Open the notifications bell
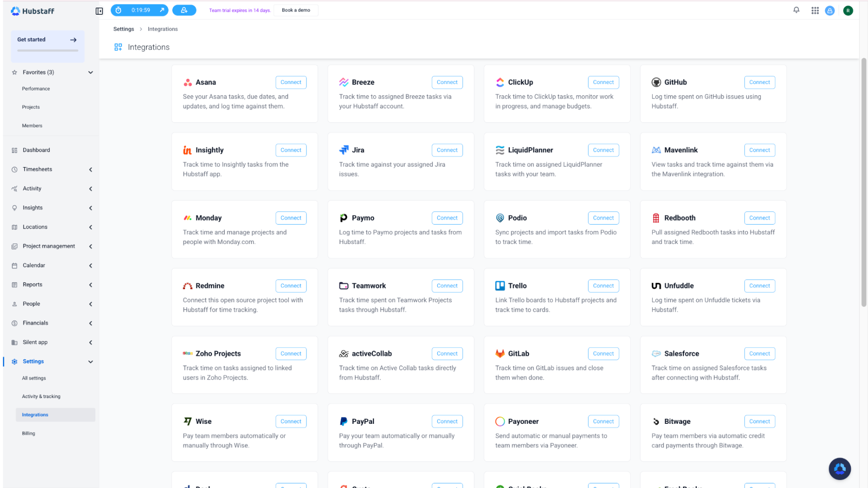The image size is (868, 488). (797, 10)
